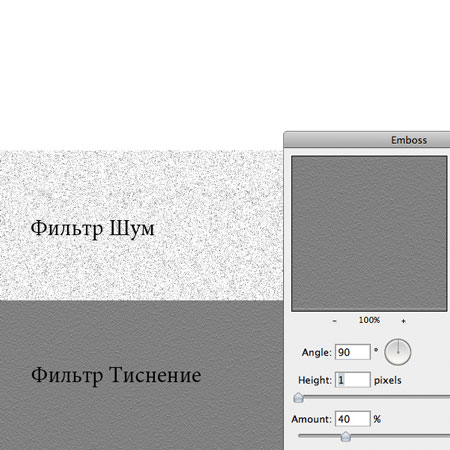This screenshot has height=450, width=450.
Task: Zoom in preview with plus button
Action: click(403, 321)
